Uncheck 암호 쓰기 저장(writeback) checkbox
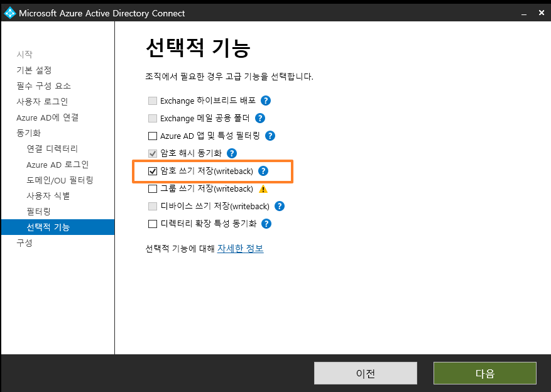The width and height of the screenshot is (551, 392). click(x=153, y=171)
